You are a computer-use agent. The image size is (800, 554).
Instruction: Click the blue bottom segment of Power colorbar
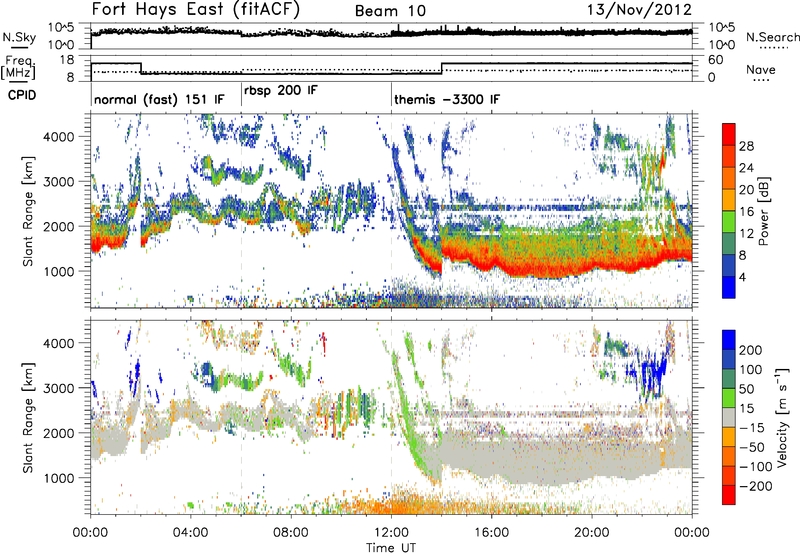(729, 287)
